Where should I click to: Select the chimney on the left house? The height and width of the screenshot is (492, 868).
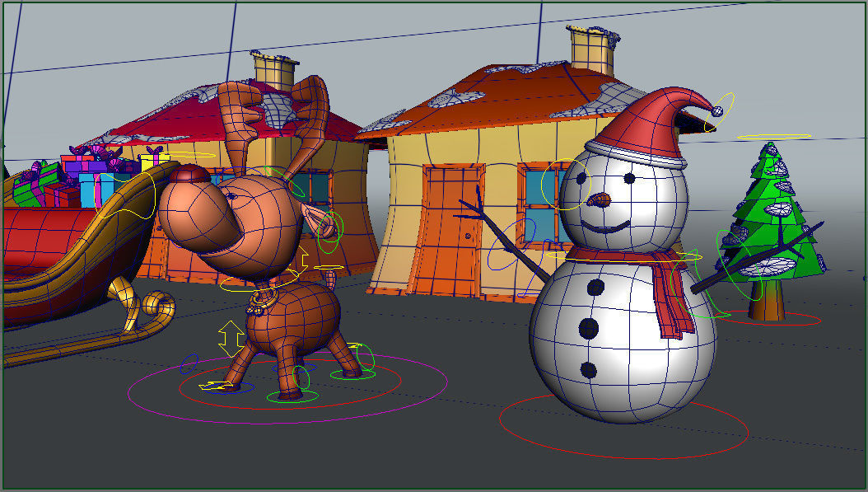(274, 70)
